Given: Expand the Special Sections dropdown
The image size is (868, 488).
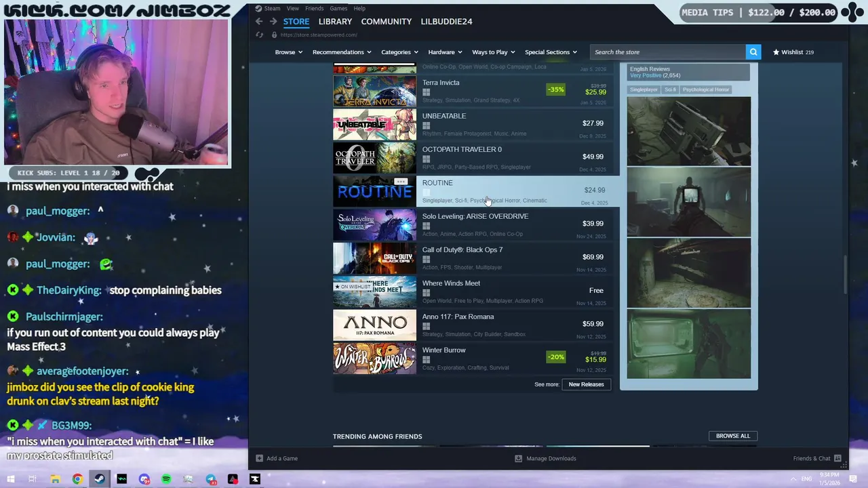Looking at the screenshot, I should pyautogui.click(x=551, y=52).
